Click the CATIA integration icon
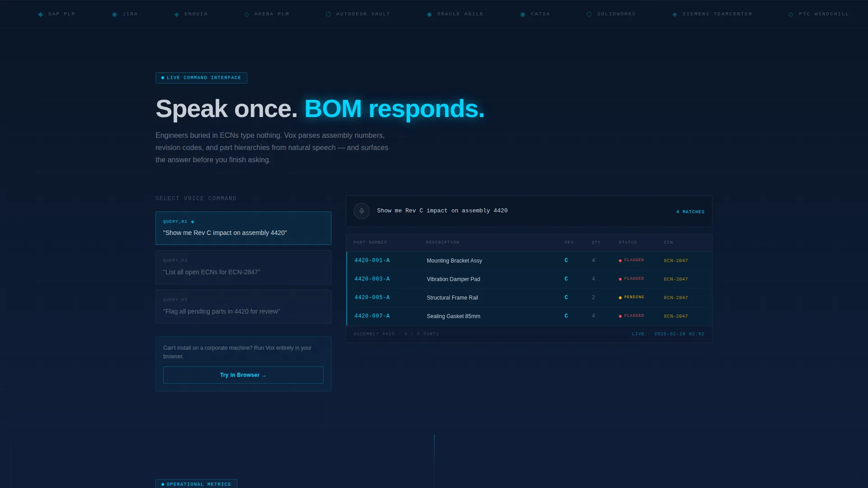868x488 pixels. pos(523,14)
